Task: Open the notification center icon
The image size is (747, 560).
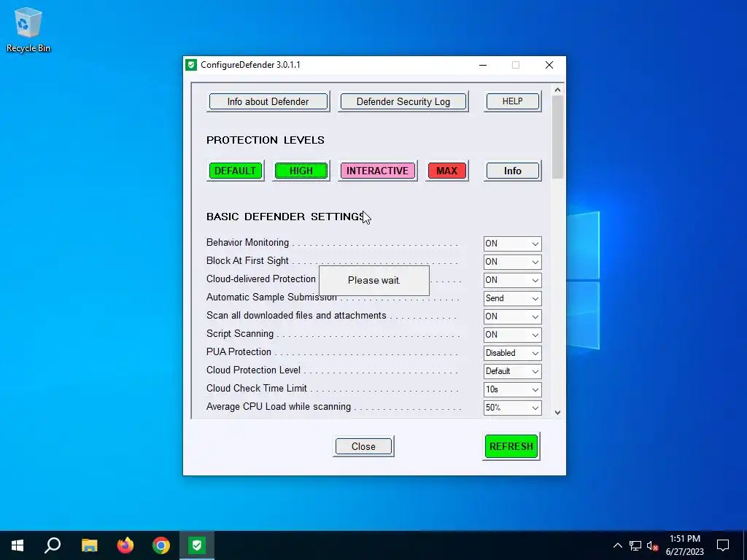Action: point(723,545)
